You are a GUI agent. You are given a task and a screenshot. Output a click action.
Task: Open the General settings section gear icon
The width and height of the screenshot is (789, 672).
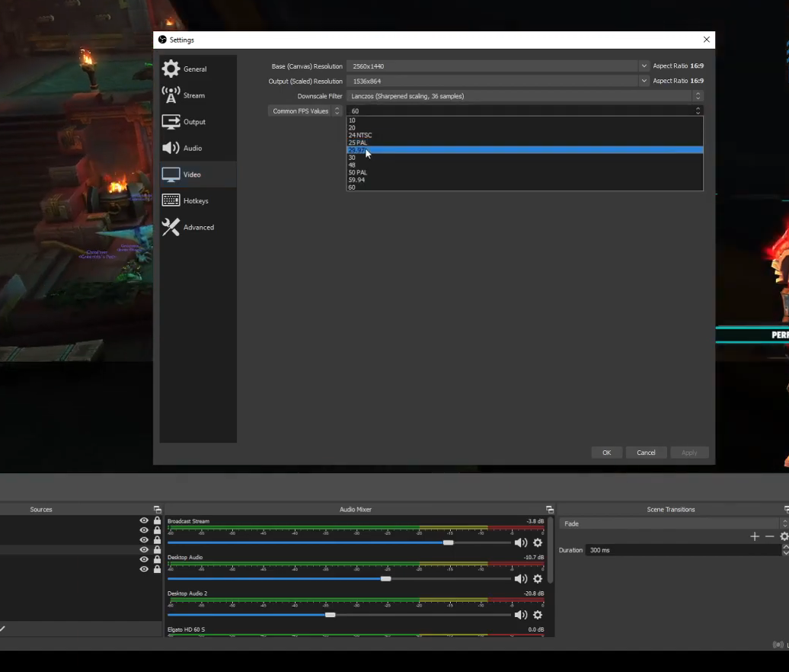pos(171,68)
